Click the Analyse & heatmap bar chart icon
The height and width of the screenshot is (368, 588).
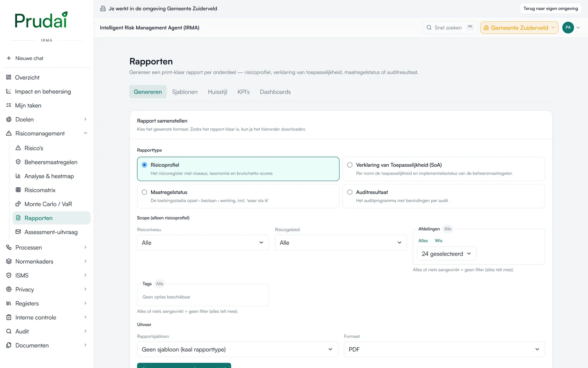[x=18, y=176]
